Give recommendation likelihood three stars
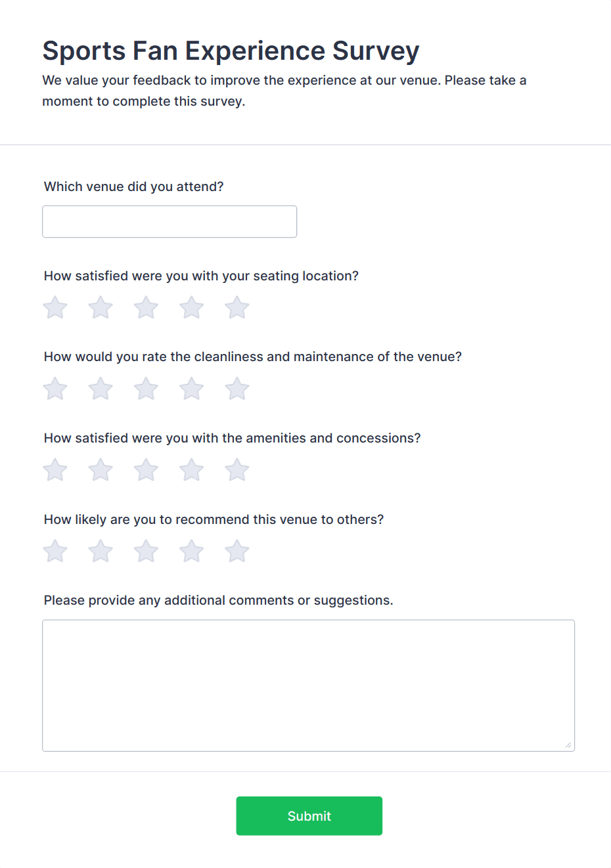Viewport: 611px width, 868px height. 146,552
